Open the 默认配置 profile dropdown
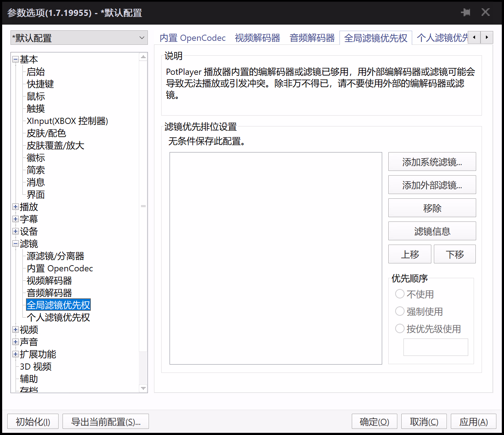This screenshot has width=504, height=435. [79, 38]
